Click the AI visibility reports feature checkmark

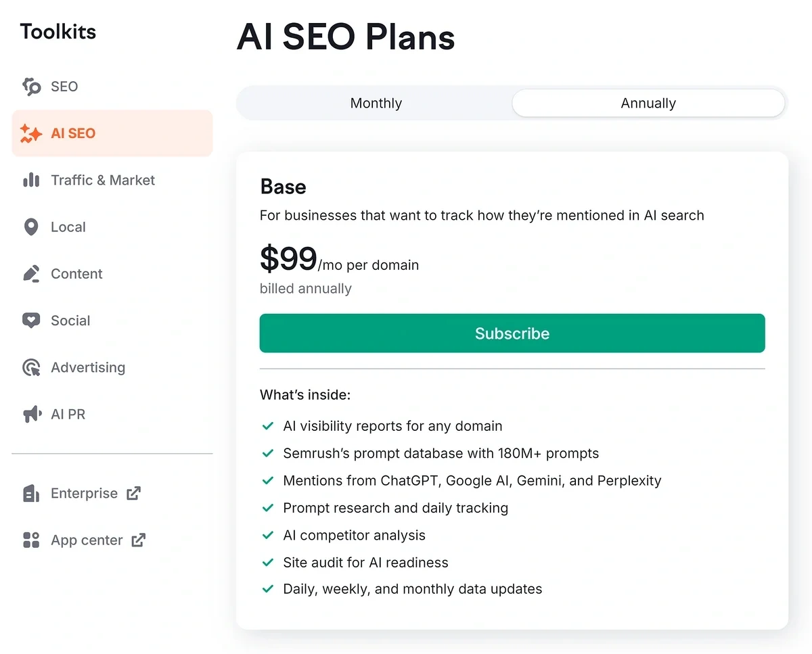point(267,426)
